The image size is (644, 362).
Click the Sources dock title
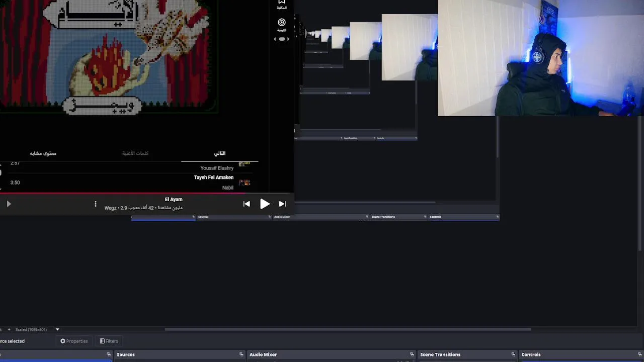[x=126, y=354]
